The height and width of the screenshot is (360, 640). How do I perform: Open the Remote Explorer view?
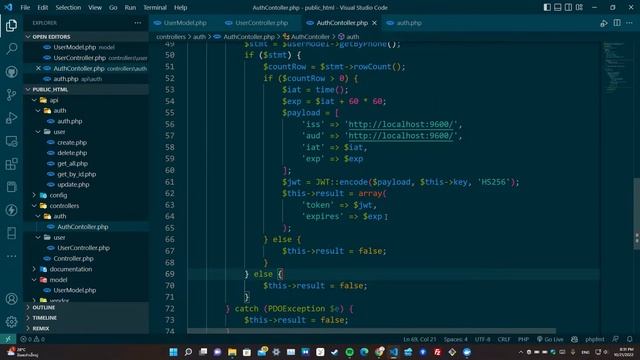tap(11, 141)
